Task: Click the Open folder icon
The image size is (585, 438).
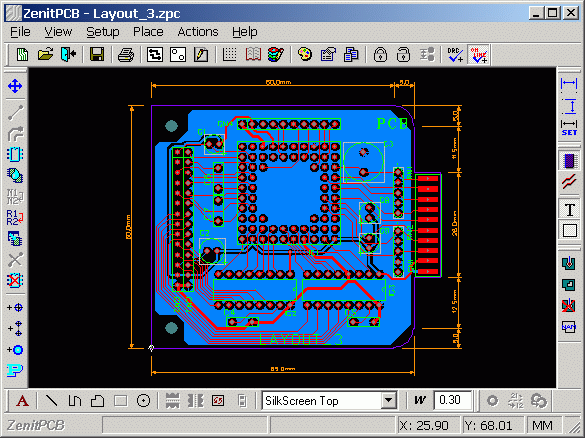Action: [45, 55]
